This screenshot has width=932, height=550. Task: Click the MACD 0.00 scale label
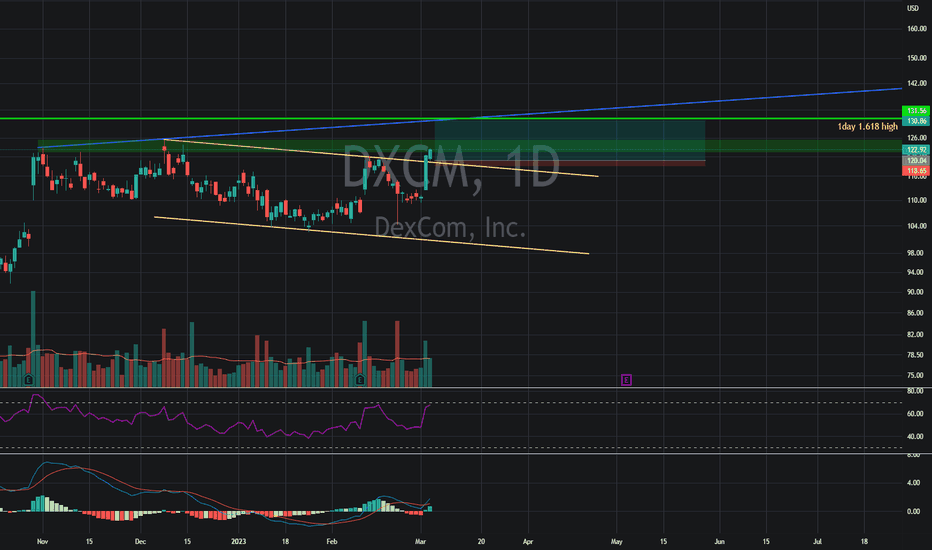point(915,511)
